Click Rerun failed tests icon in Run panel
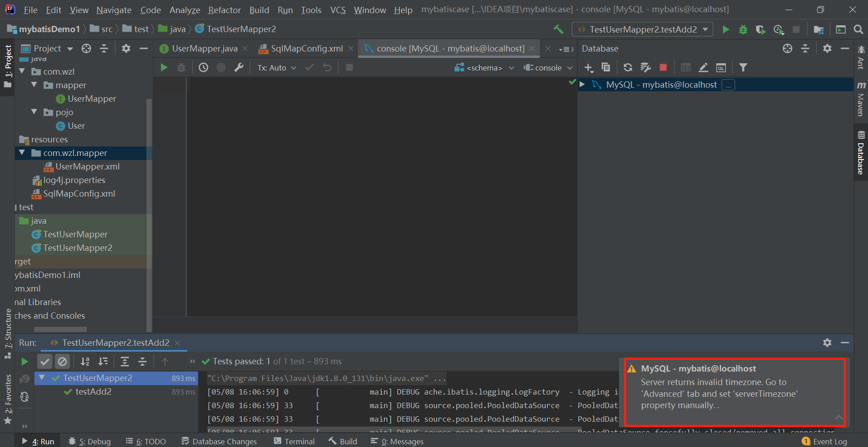Image resolution: width=868 pixels, height=447 pixels. 24,379
